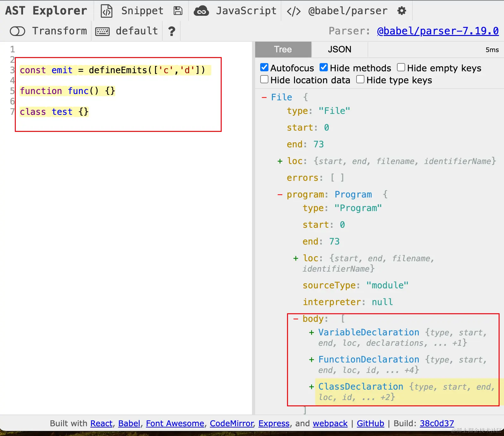504x436 pixels.
Task: Click the parser code brackets icon
Action: pyautogui.click(x=294, y=11)
